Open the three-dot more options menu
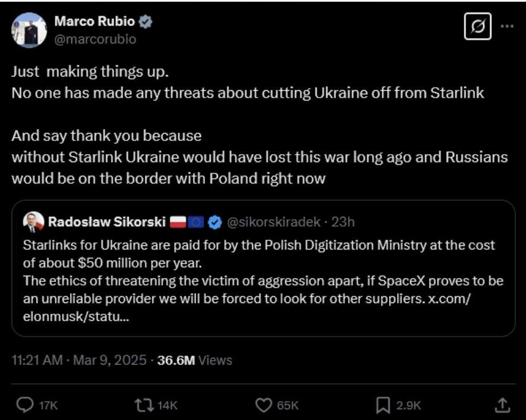 pyautogui.click(x=506, y=27)
